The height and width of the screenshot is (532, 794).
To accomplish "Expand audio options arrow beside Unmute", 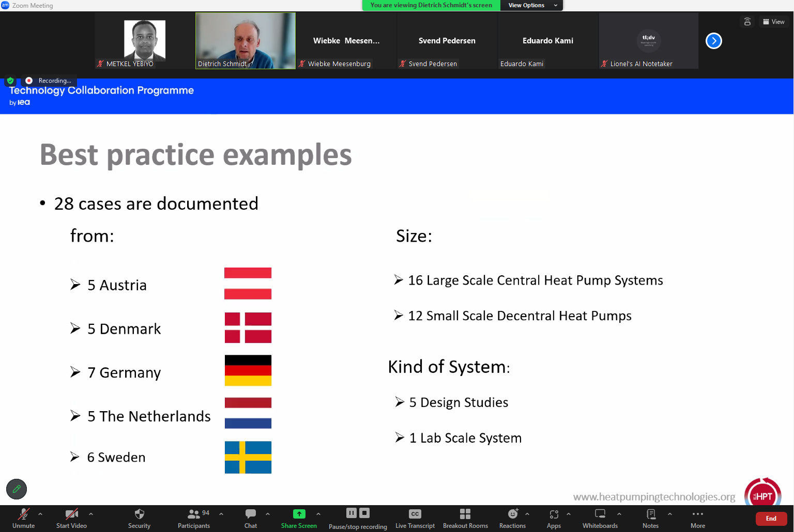I will pos(40,514).
